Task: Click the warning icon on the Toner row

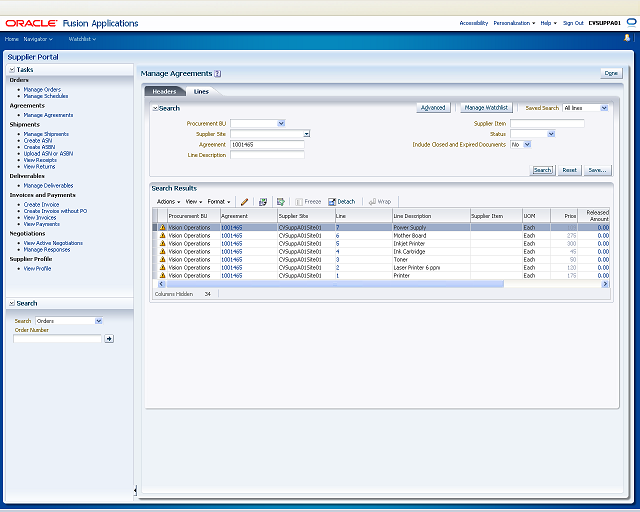Action: [x=162, y=259]
